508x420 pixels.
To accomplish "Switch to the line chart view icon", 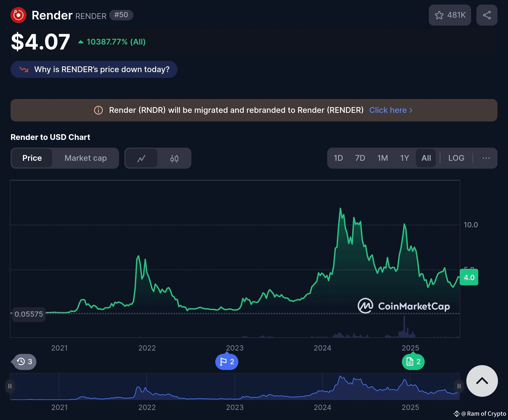I will [x=142, y=158].
